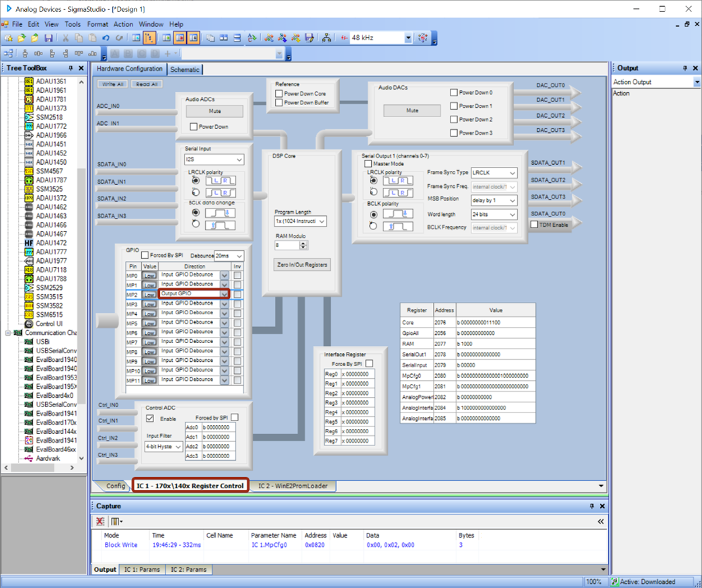Click the Cut scissors icon
Screen dimensions: 702x588
click(x=65, y=38)
